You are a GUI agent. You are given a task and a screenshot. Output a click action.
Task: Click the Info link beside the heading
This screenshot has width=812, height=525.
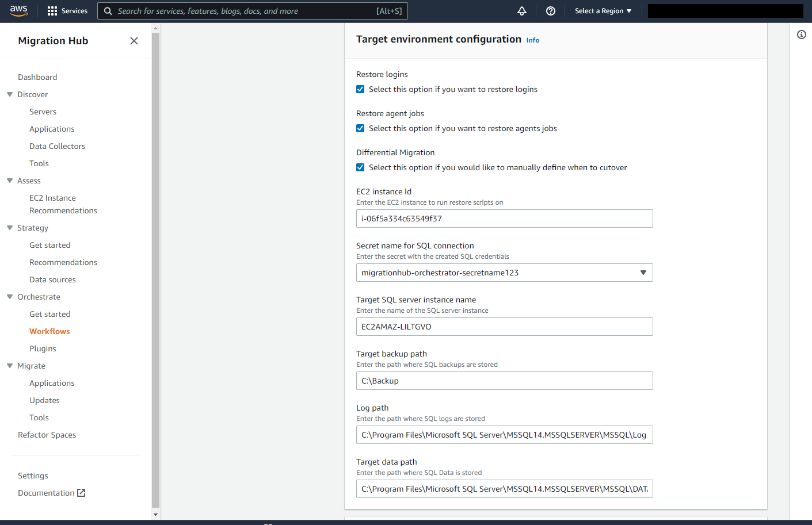click(533, 40)
